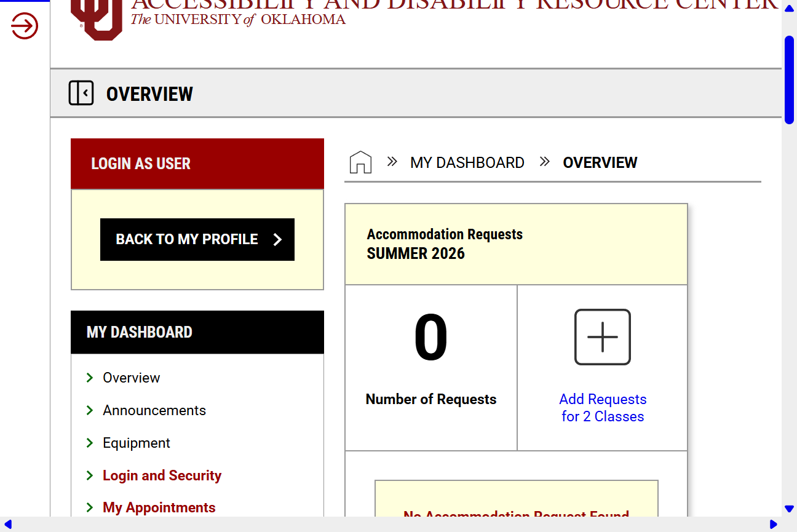Click the University of Oklahoma OU logo
Viewport: 797px width, 532px height.
[97, 20]
